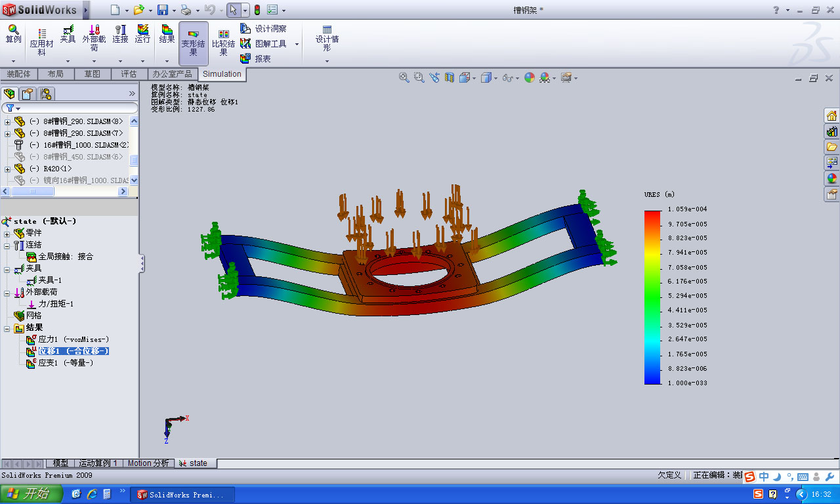Expand the 零件 parts node

[x=8, y=234]
